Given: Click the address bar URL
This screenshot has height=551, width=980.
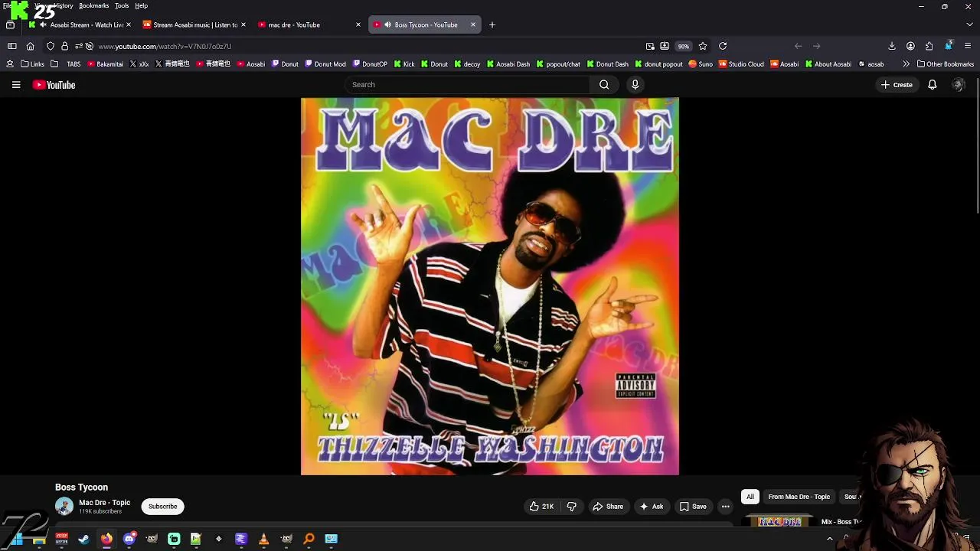Looking at the screenshot, I should click(165, 46).
